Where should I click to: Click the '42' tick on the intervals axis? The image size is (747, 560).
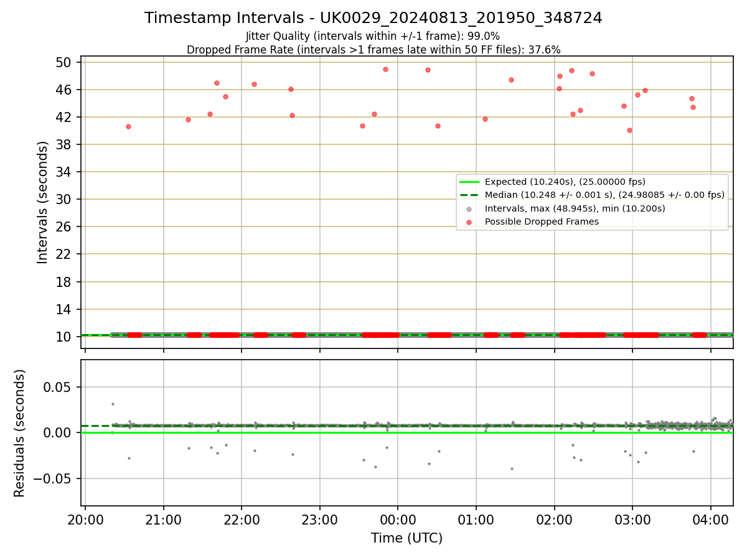[x=64, y=117]
